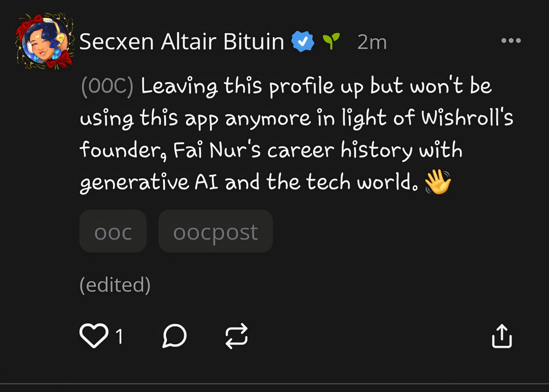Click the gray '(OOC)' prefix text
The image size is (549, 392).
pos(107,86)
